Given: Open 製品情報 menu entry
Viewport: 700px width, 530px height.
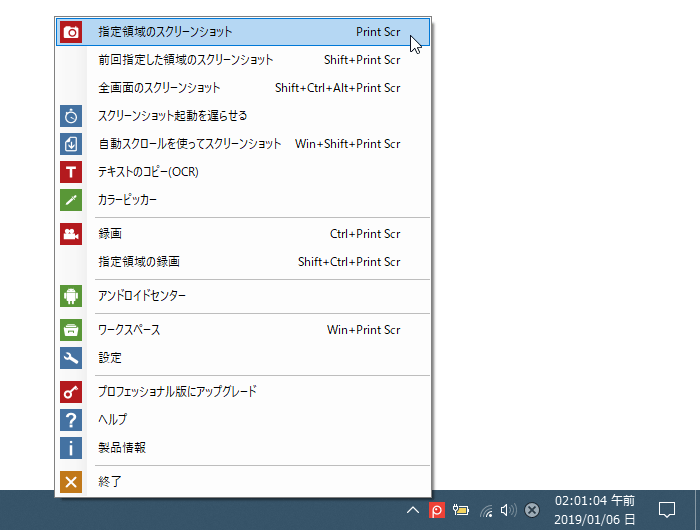Looking at the screenshot, I should pos(243,448).
